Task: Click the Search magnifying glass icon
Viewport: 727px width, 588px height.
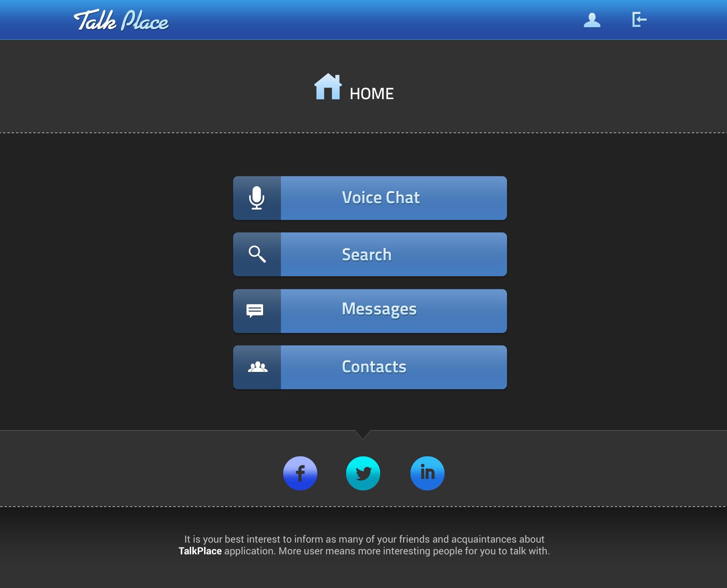Action: click(x=257, y=254)
